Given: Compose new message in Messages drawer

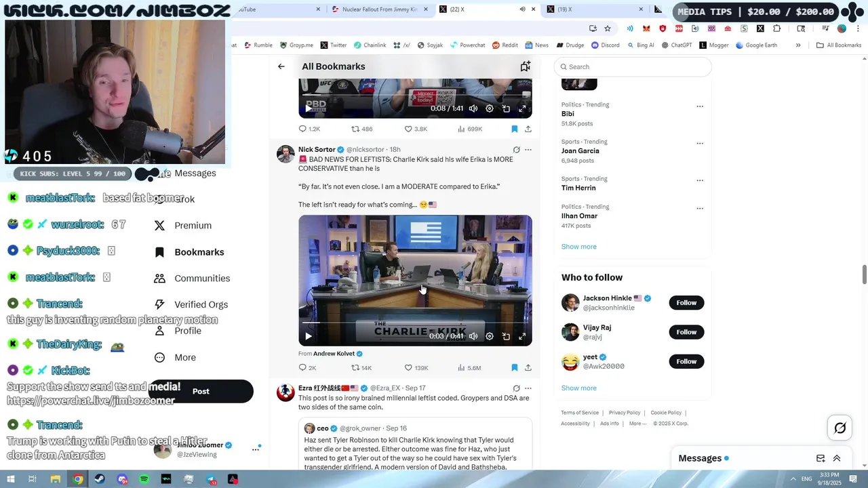Looking at the screenshot, I should point(821,458).
